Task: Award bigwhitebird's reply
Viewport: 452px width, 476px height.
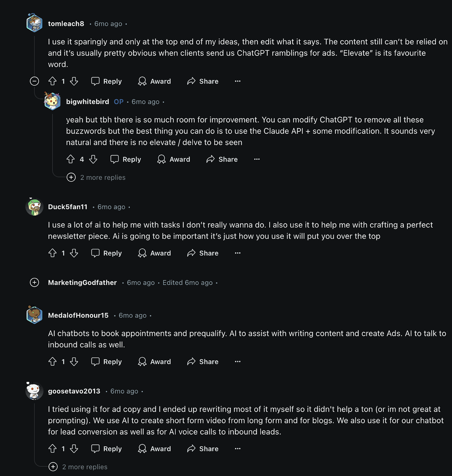Action: (x=174, y=159)
